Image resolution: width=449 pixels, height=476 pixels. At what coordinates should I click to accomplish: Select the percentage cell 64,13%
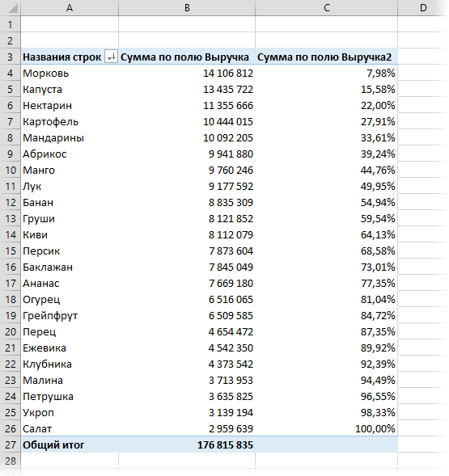pyautogui.click(x=327, y=234)
